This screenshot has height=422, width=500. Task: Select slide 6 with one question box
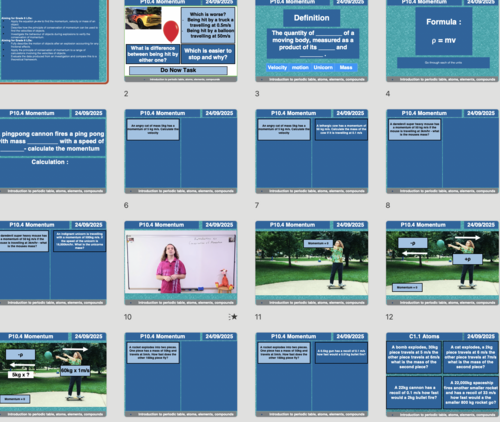point(181,151)
